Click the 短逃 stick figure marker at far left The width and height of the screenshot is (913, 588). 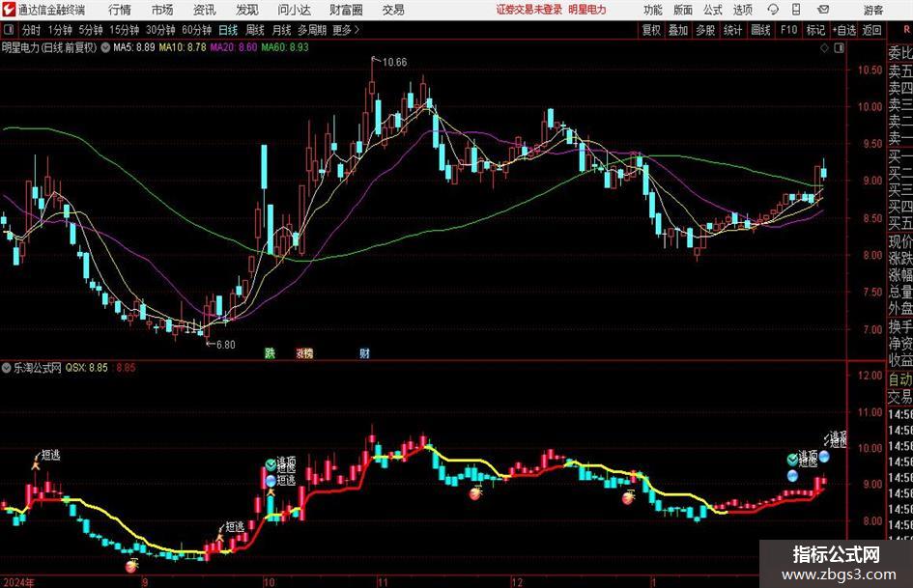36,464
